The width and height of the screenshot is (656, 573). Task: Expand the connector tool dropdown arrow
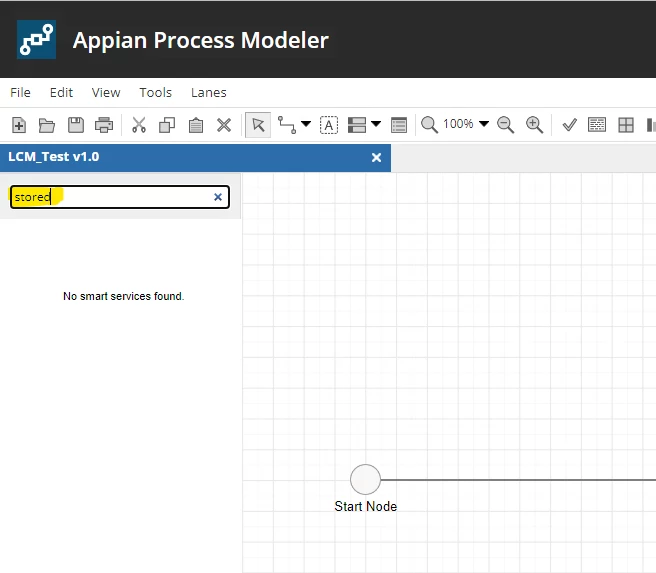tap(306, 124)
